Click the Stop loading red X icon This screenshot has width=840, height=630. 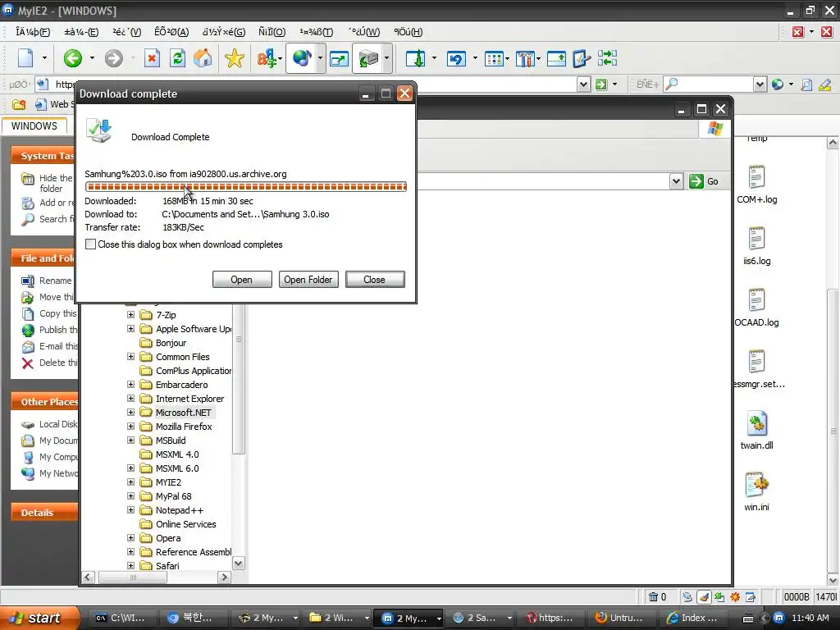click(152, 58)
